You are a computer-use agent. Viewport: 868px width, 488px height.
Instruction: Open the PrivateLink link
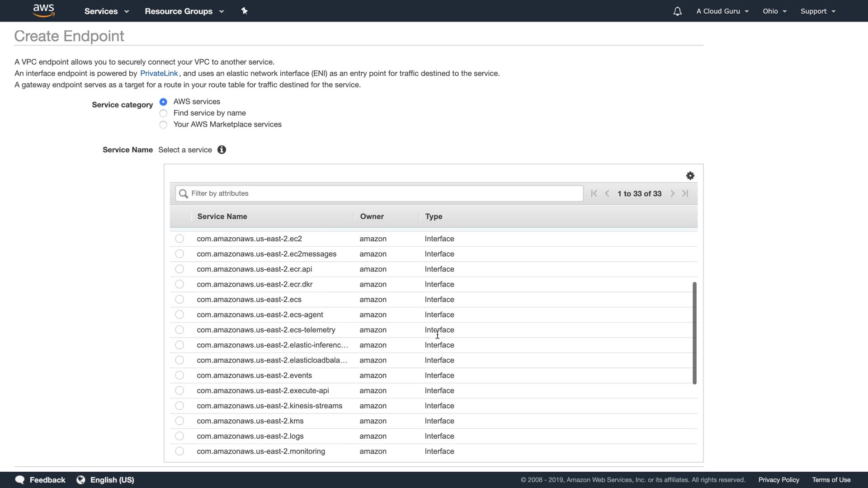[x=159, y=74]
